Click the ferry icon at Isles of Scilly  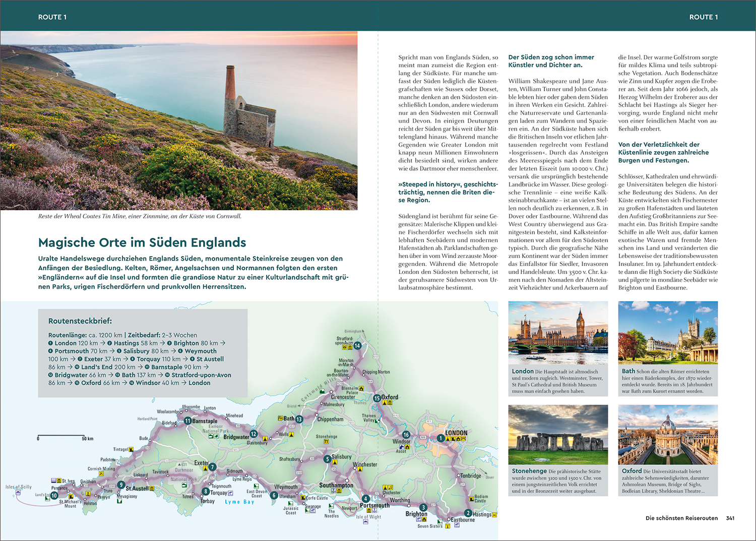tap(19, 493)
